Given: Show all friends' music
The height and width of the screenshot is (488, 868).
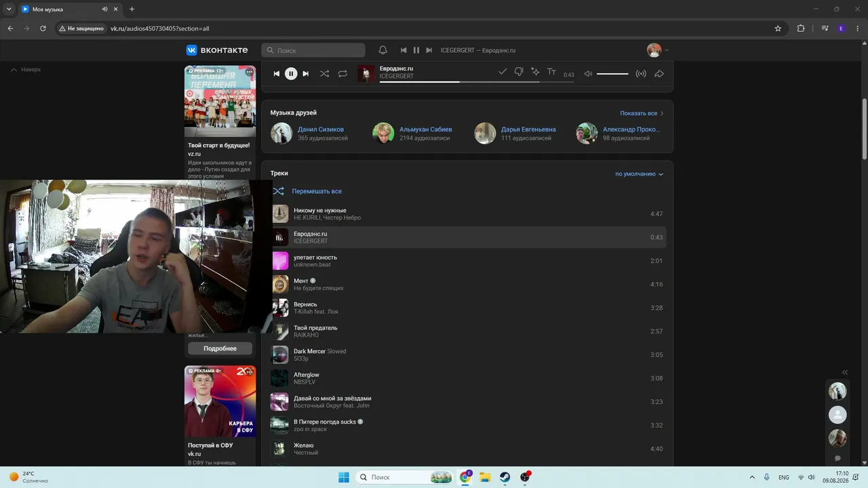Looking at the screenshot, I should (642, 113).
